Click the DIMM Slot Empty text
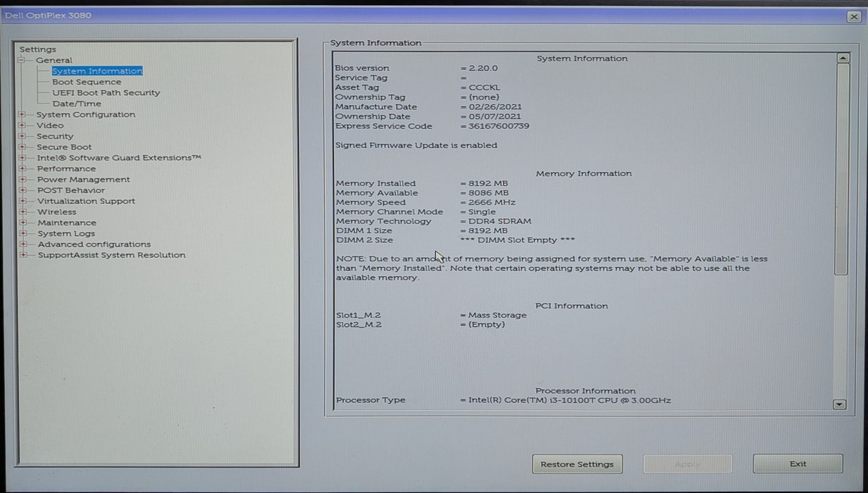The height and width of the screenshot is (493, 868). 518,240
